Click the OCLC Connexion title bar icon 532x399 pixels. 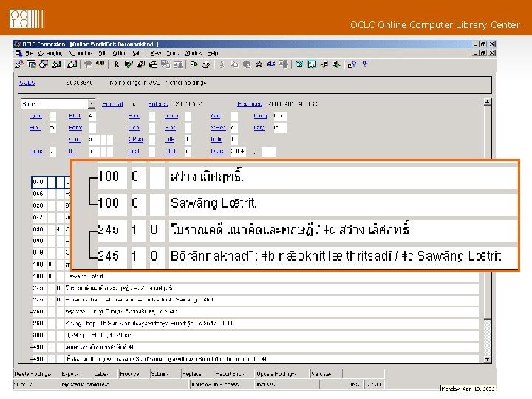click(18, 44)
